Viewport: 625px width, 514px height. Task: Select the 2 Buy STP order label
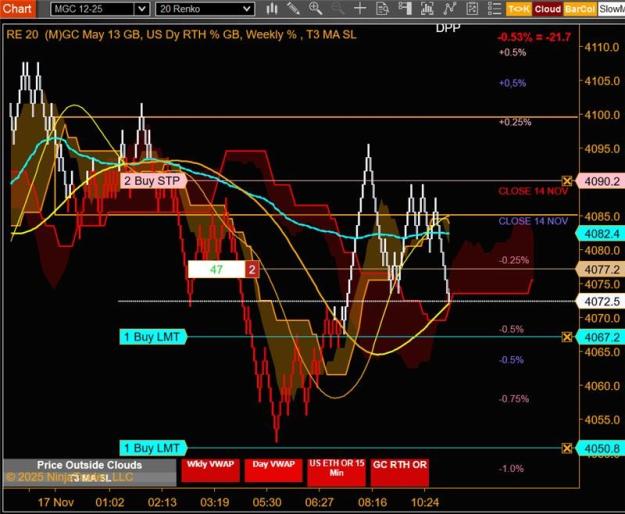153,181
